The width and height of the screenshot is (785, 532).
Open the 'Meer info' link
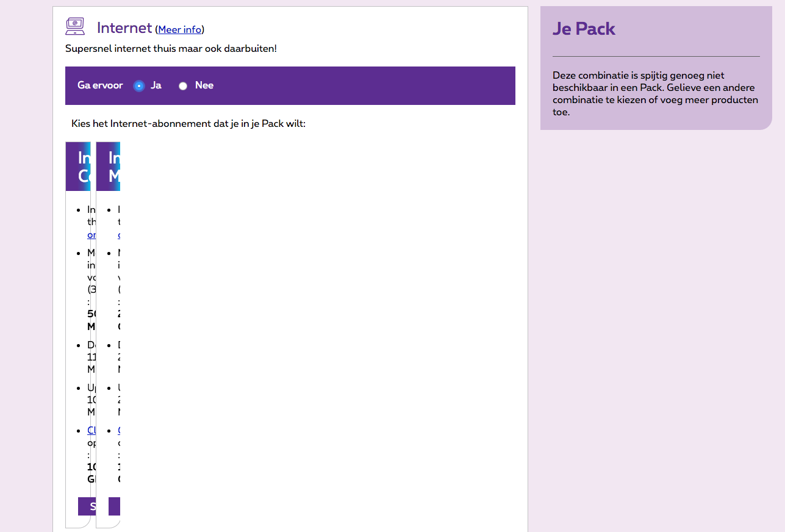pos(180,29)
